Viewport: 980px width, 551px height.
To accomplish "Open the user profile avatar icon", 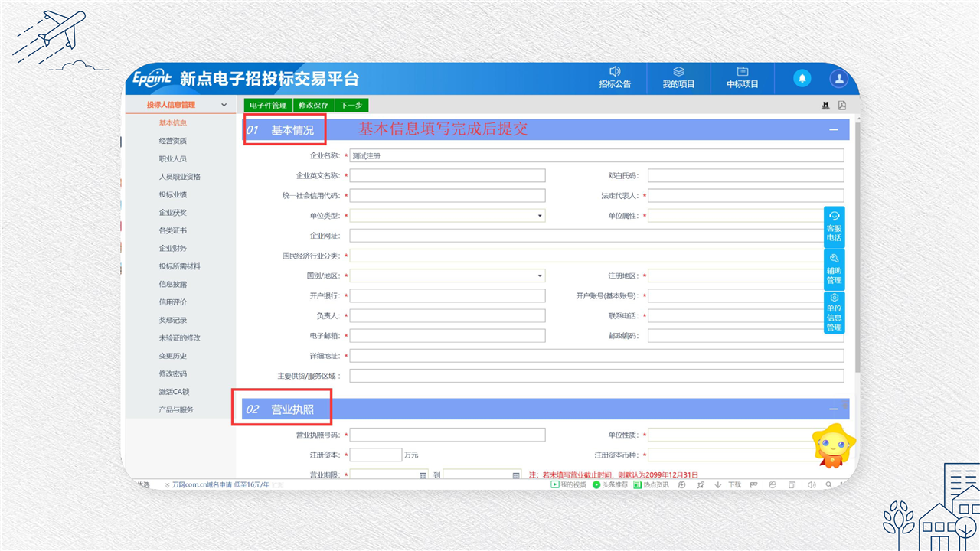I will pos(839,78).
